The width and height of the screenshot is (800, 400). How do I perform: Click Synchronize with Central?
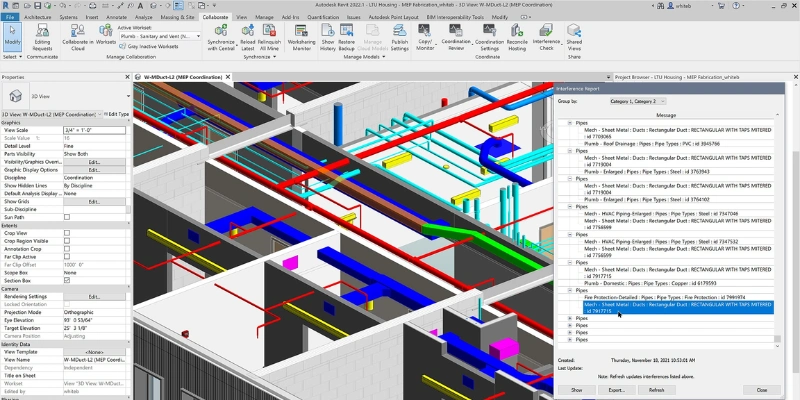coord(221,37)
